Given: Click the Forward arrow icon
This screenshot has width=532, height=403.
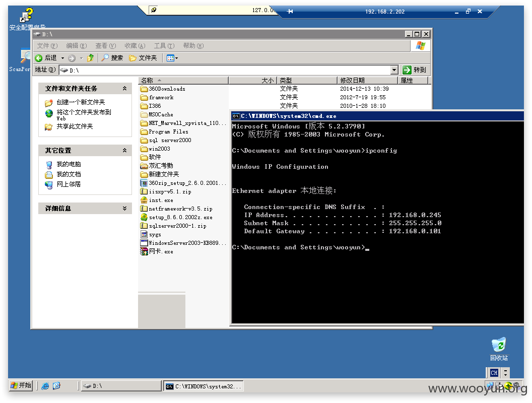Looking at the screenshot, I should (72, 58).
